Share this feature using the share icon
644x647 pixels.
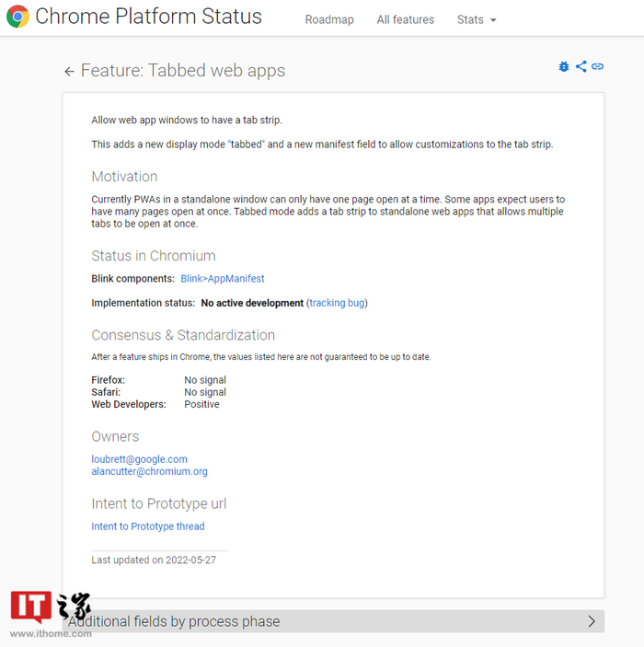[x=581, y=66]
